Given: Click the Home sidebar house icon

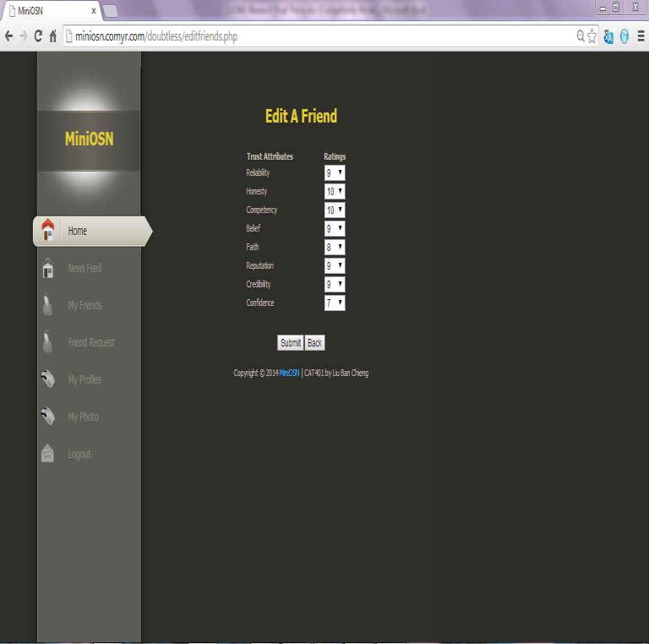Looking at the screenshot, I should pyautogui.click(x=47, y=230).
